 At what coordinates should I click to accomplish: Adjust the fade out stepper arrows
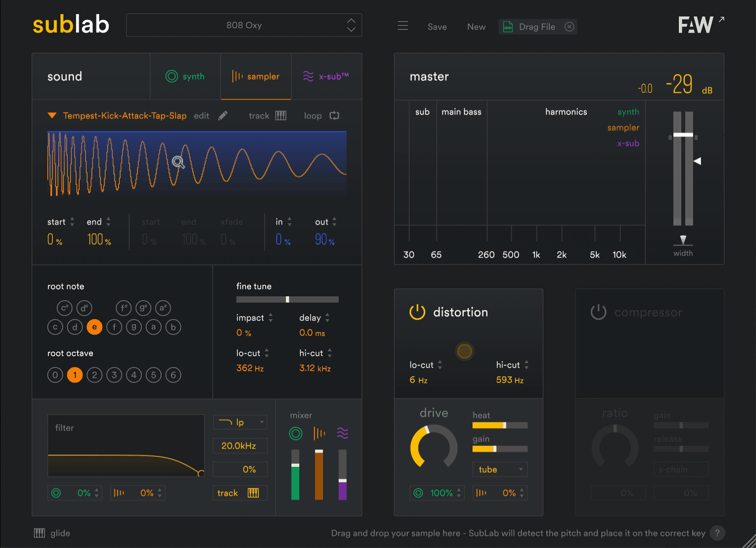[x=334, y=222]
